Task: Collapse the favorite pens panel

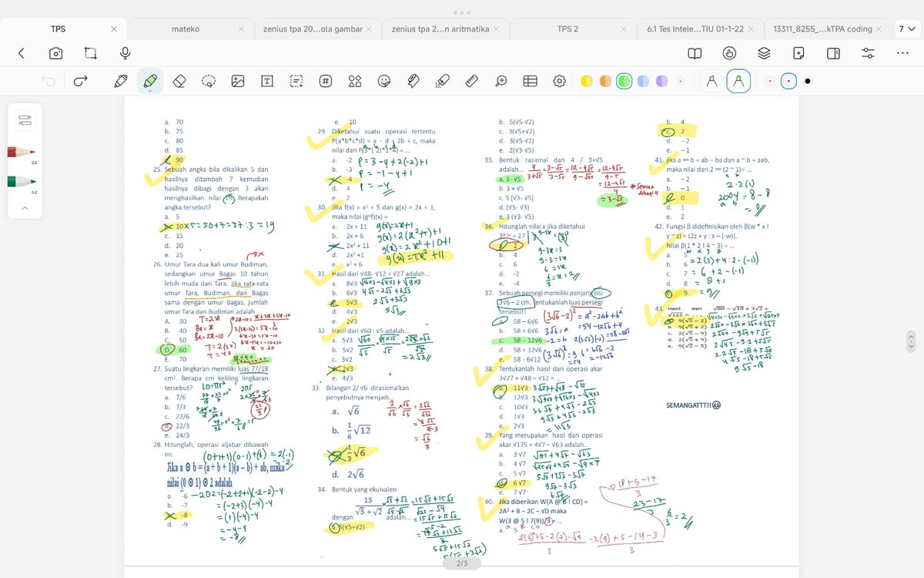Action: [x=25, y=208]
